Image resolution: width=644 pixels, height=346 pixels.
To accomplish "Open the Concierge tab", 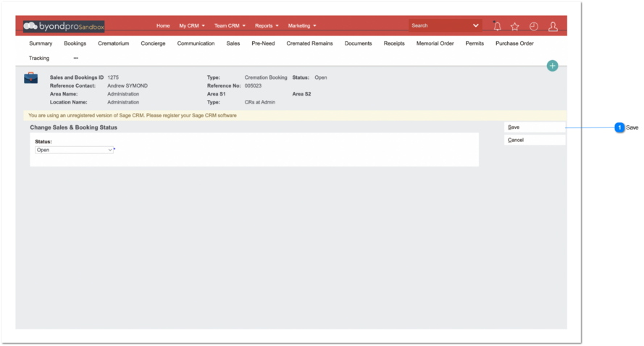I will tap(153, 43).
